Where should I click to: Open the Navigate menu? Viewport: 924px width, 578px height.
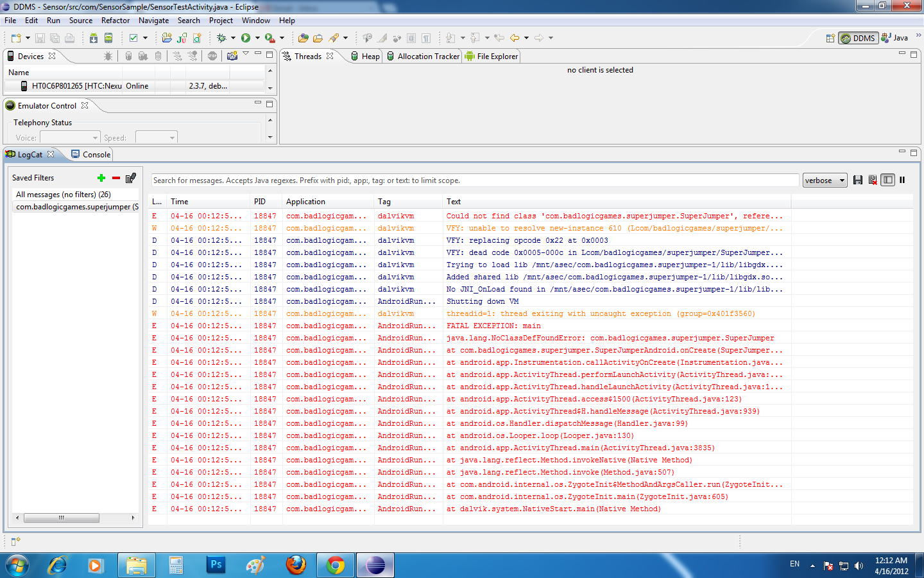(154, 21)
